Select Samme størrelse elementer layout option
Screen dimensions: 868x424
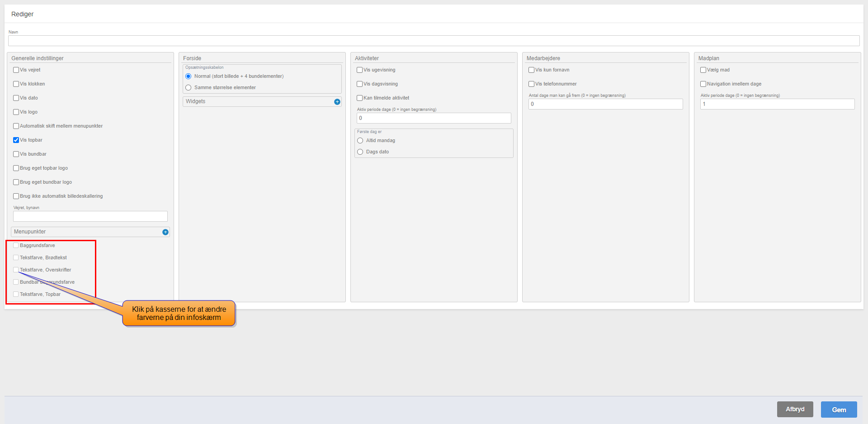(189, 88)
